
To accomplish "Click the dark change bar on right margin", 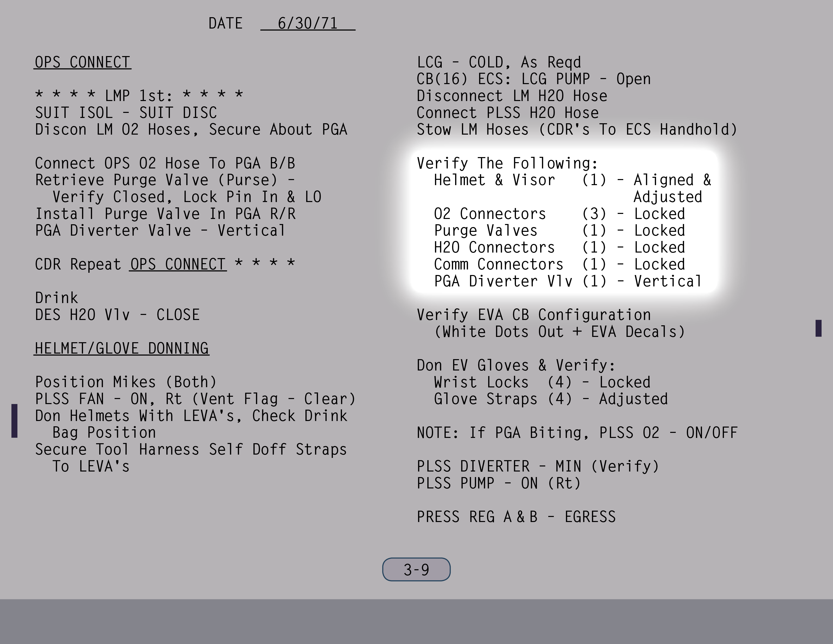I will coord(818,328).
